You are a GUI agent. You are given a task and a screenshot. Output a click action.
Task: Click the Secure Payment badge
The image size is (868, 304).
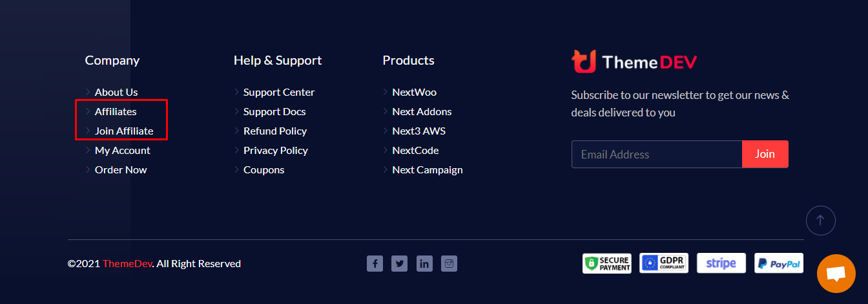[607, 263]
